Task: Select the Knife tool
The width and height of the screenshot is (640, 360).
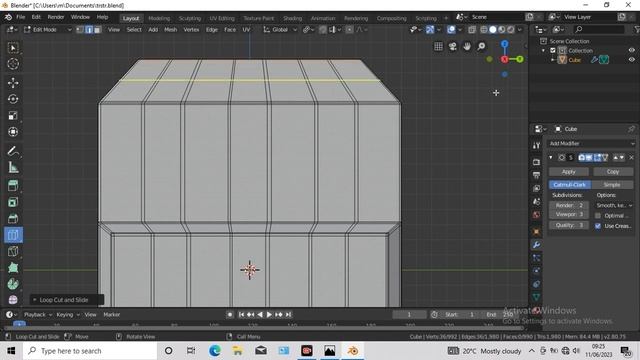Action: 13,251
